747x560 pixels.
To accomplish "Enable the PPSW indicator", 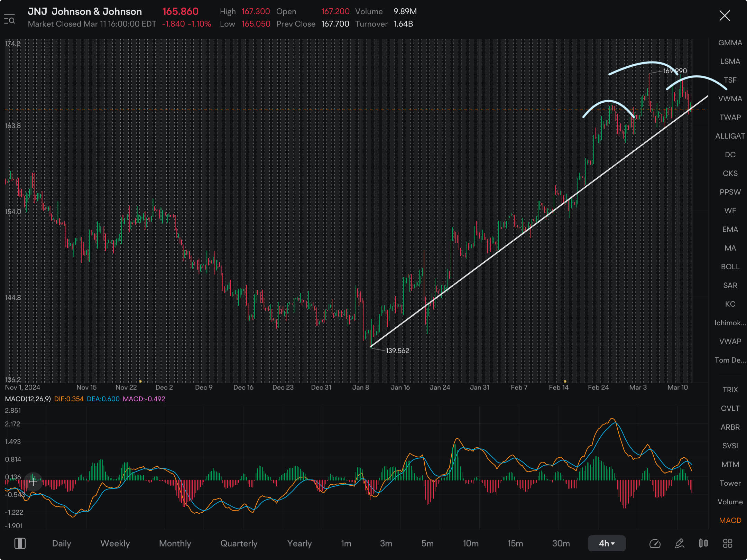I will point(730,192).
